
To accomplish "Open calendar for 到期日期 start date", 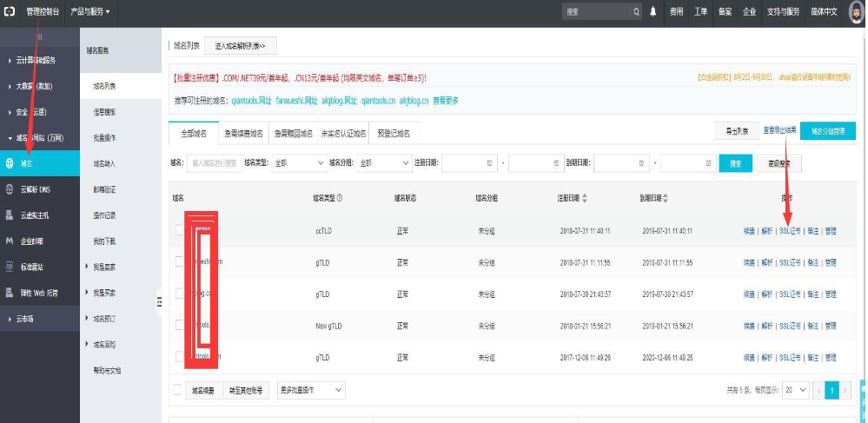I will (641, 163).
